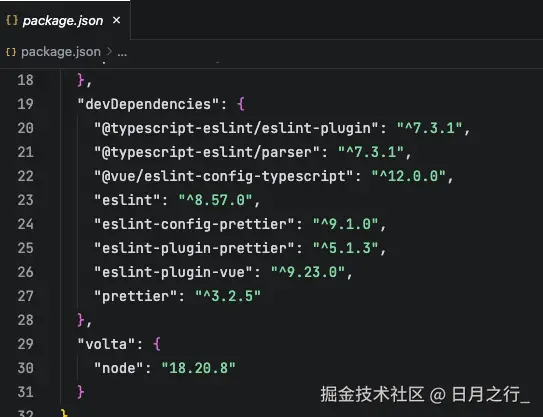543x417 pixels.
Task: Click "@typescript-eslint/parser" key text
Action: tap(207, 152)
